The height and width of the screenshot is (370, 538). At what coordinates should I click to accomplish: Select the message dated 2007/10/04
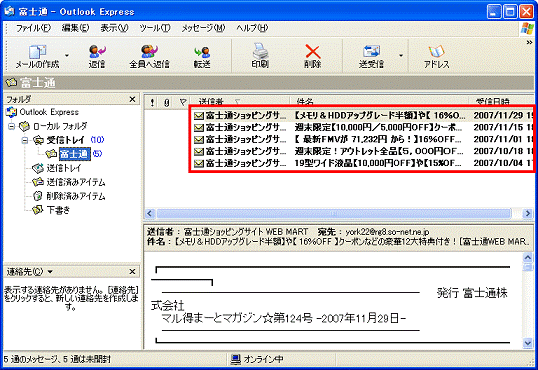(363, 163)
